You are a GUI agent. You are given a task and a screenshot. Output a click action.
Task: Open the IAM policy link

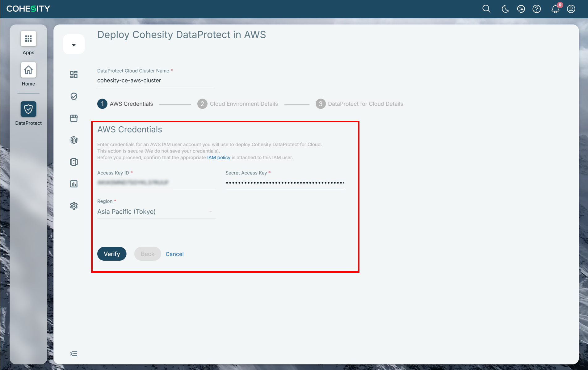(219, 158)
